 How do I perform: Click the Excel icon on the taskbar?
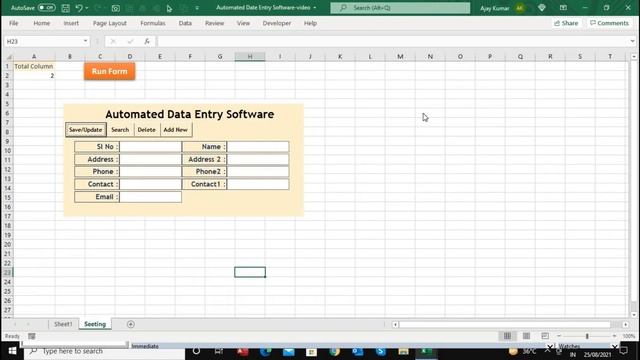426,351
